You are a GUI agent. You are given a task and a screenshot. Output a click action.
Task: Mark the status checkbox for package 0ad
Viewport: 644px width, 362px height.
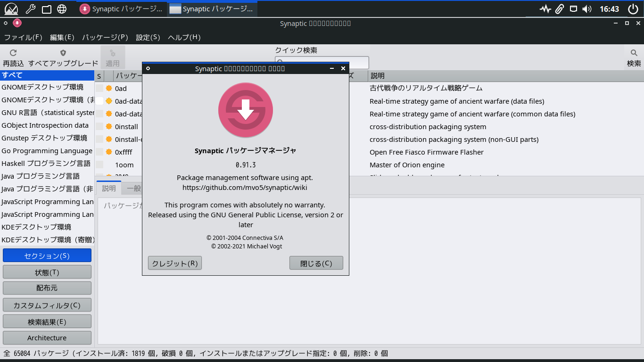pos(99,88)
